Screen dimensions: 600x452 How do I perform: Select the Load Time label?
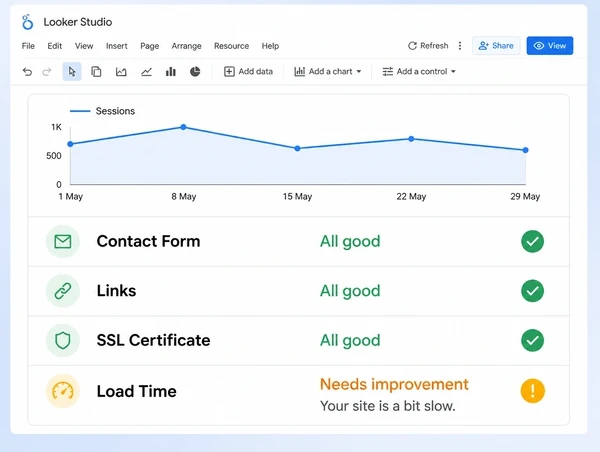(x=137, y=391)
